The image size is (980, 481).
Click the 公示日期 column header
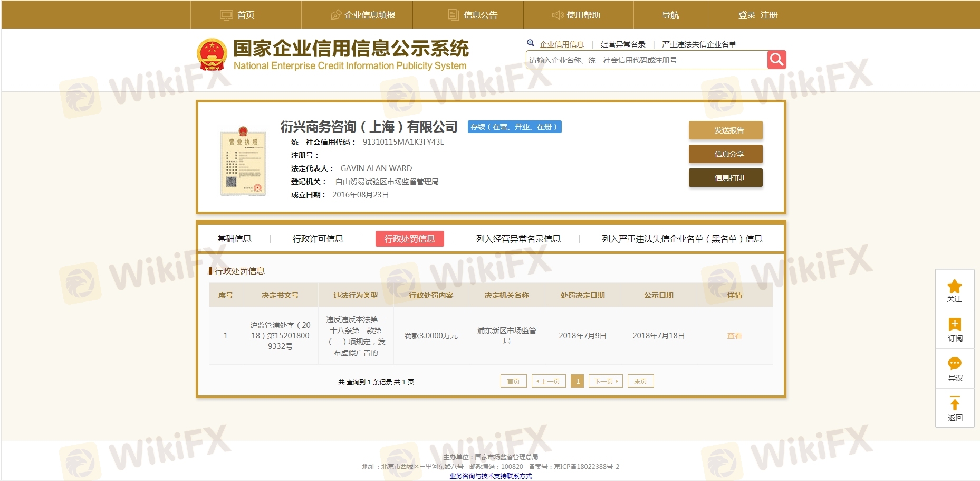pyautogui.click(x=659, y=295)
